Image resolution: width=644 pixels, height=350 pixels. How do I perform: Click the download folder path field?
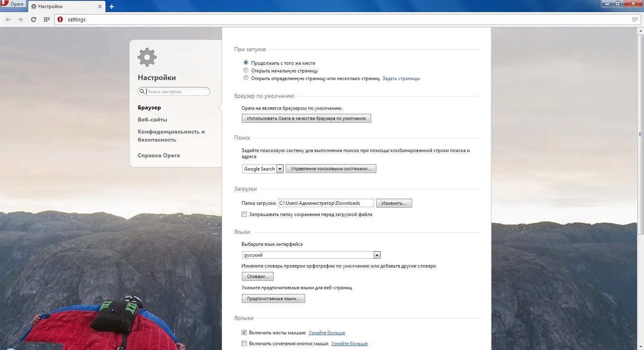tap(326, 203)
